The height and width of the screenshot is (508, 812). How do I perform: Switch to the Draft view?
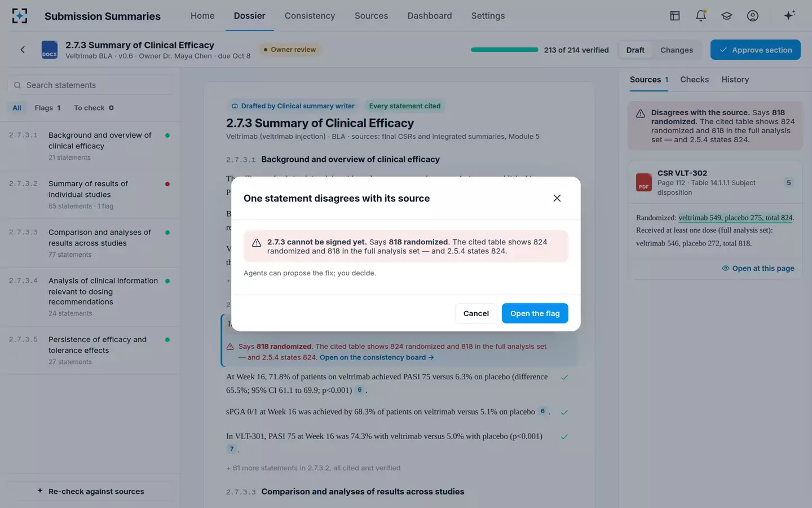tap(635, 50)
